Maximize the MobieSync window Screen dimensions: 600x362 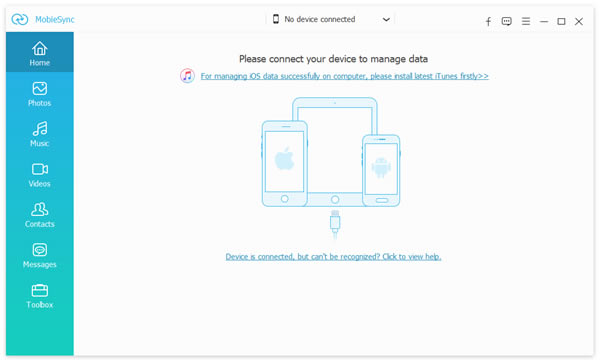561,21
